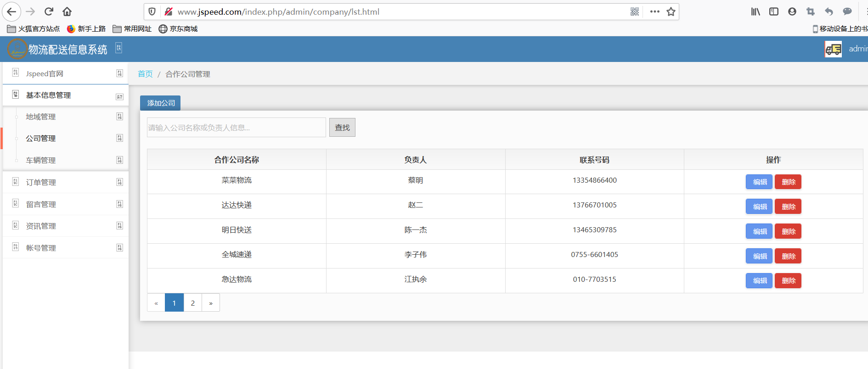The width and height of the screenshot is (868, 369).
Task: Edit the 全城速递 company row
Action: click(759, 257)
